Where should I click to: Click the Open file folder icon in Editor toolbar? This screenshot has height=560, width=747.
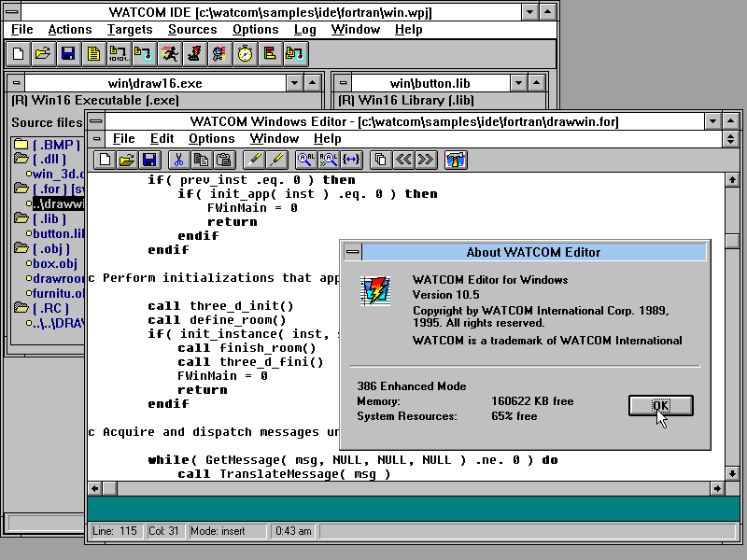pyautogui.click(x=127, y=160)
